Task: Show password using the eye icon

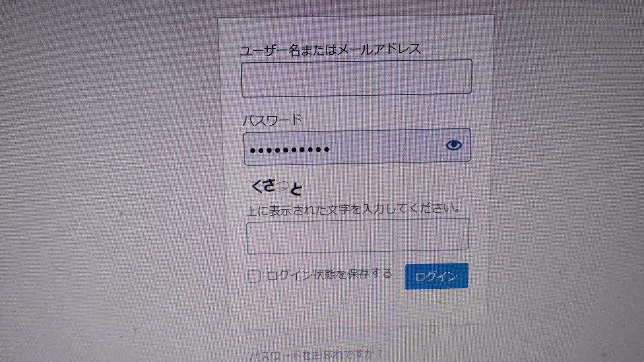Action: tap(454, 145)
